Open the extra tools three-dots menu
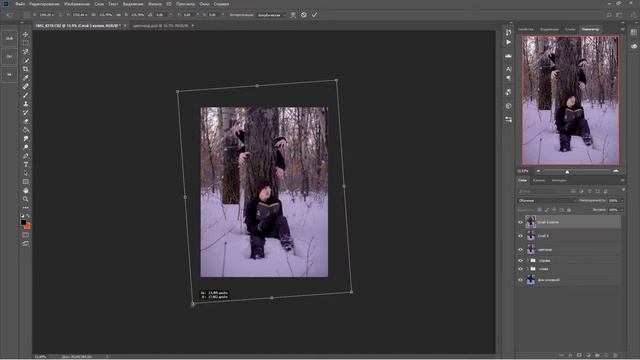 26,207
